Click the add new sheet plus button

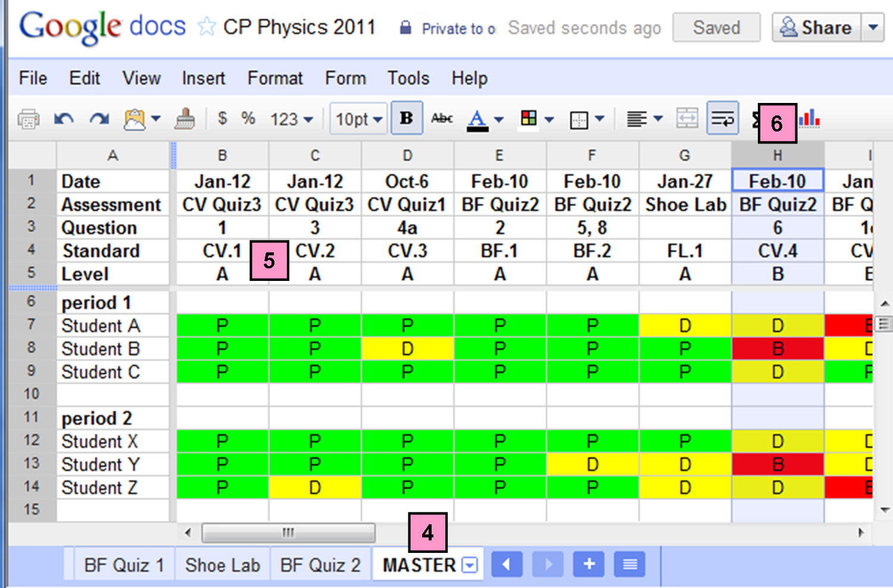coord(589,564)
